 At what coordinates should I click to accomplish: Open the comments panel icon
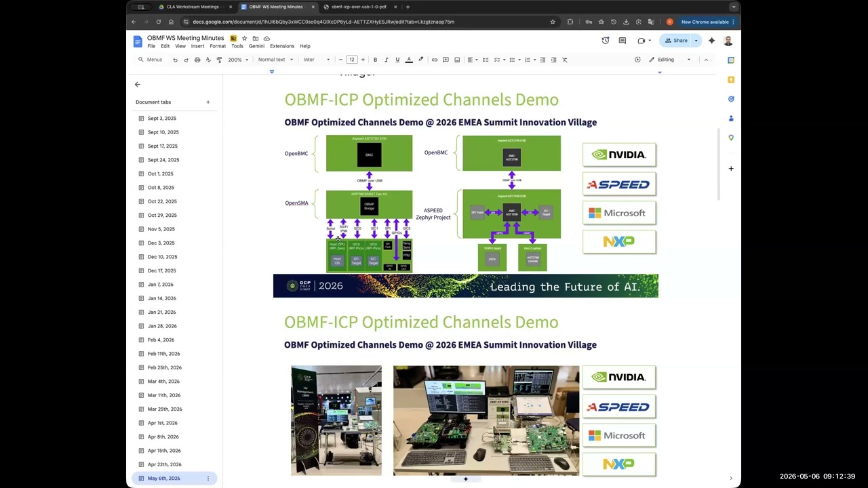622,41
